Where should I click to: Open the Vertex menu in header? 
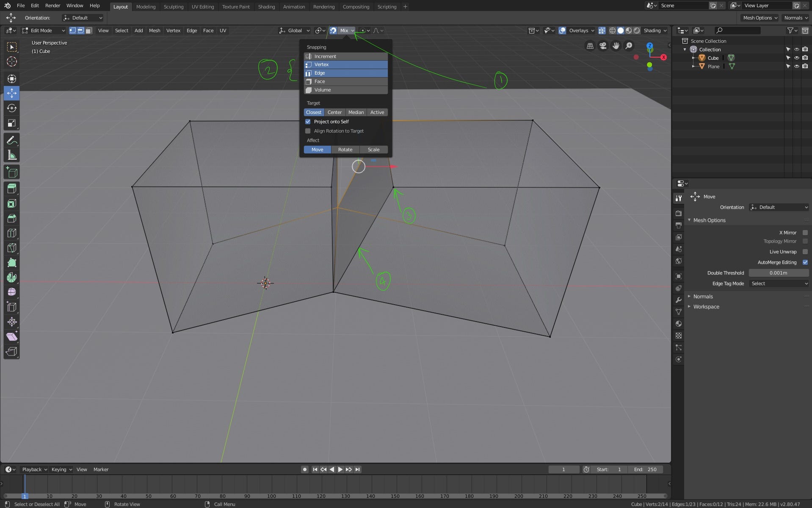pyautogui.click(x=173, y=31)
